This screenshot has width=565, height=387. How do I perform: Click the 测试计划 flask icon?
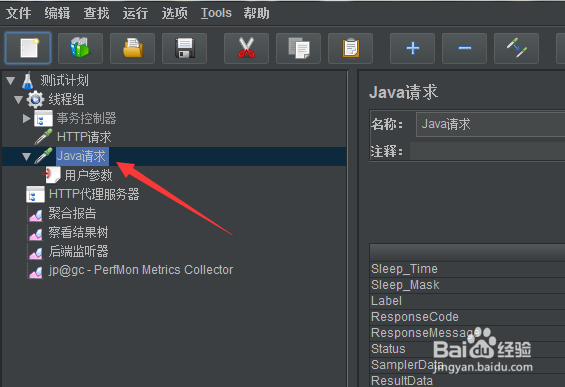[27, 81]
